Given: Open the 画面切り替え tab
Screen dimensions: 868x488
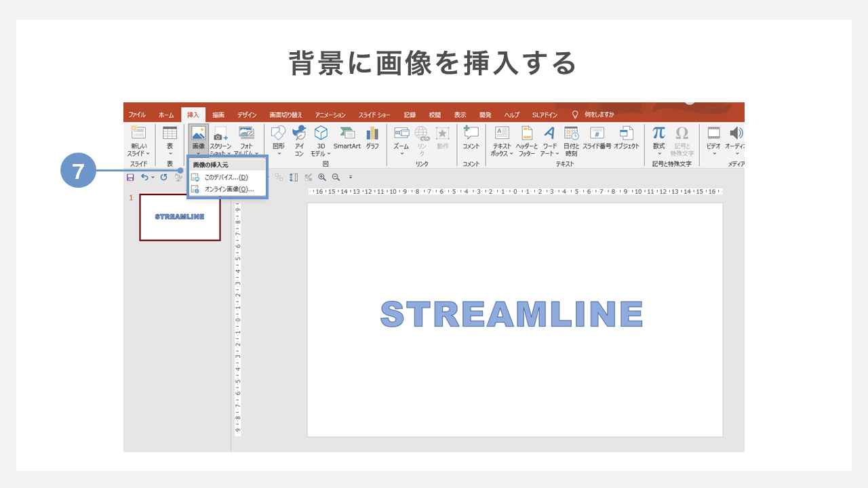Looking at the screenshot, I should pyautogui.click(x=285, y=115).
